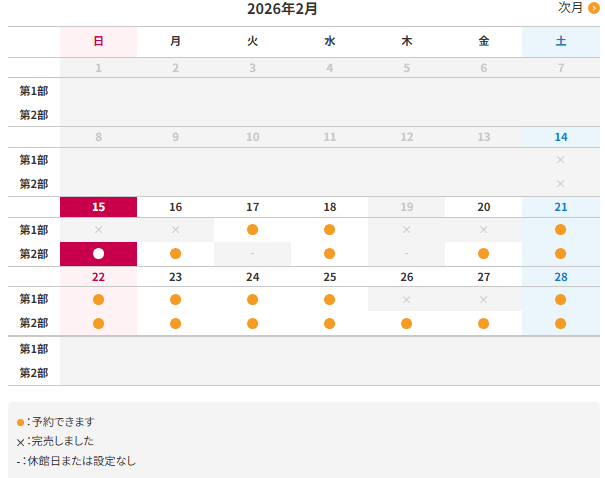
Task: Book 第2部 slot on Monday 16
Action: point(175,253)
